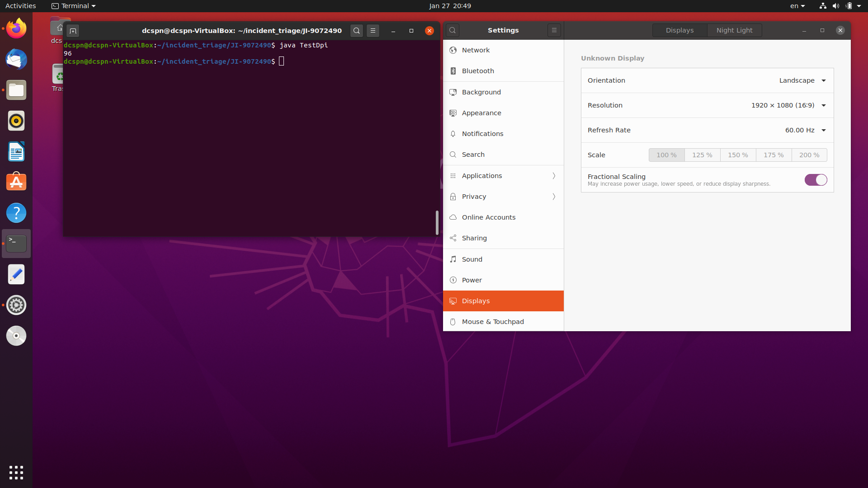Open Rhythmbox from the dock
The height and width of the screenshot is (488, 868).
click(x=16, y=121)
